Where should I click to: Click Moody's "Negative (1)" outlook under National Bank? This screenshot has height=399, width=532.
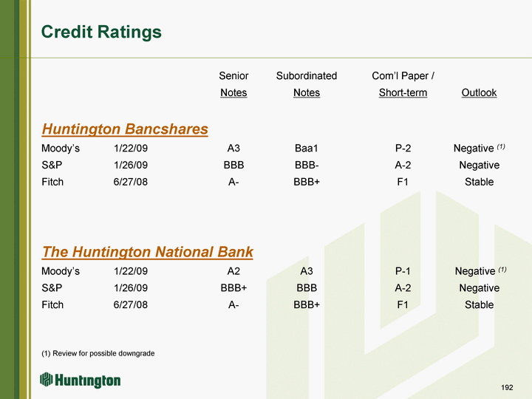click(x=480, y=271)
